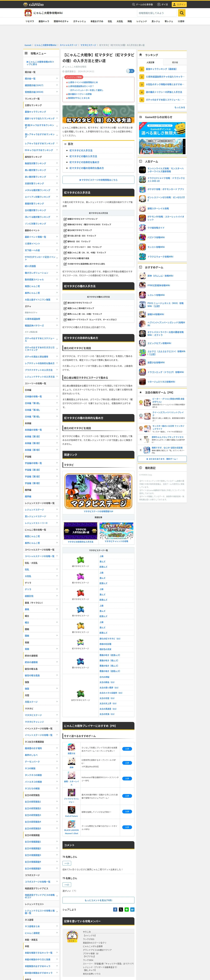Open the 最強キャラ navigation menu item
The height and width of the screenshot is (980, 210).
(44, 21)
